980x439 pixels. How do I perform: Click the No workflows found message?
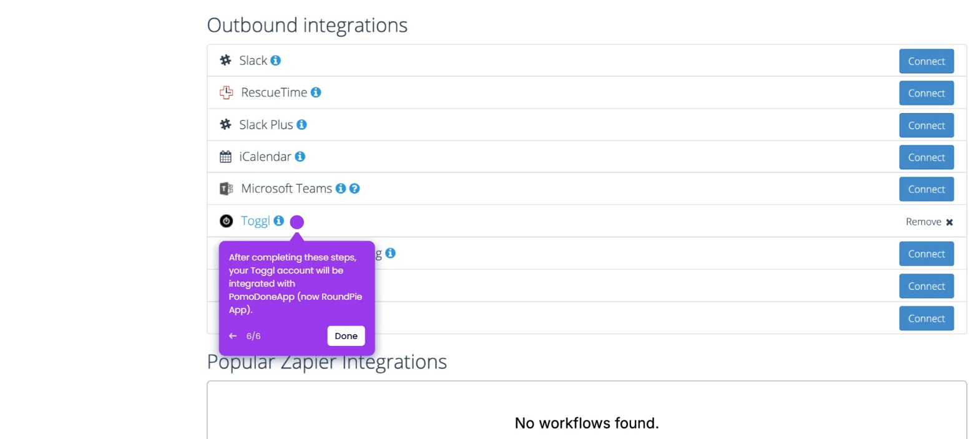click(x=587, y=423)
